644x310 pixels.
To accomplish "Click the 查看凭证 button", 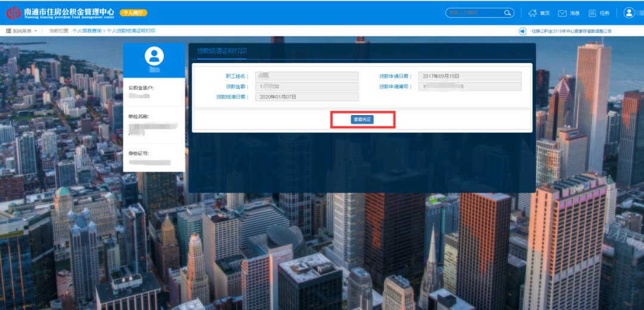I will 362,120.
